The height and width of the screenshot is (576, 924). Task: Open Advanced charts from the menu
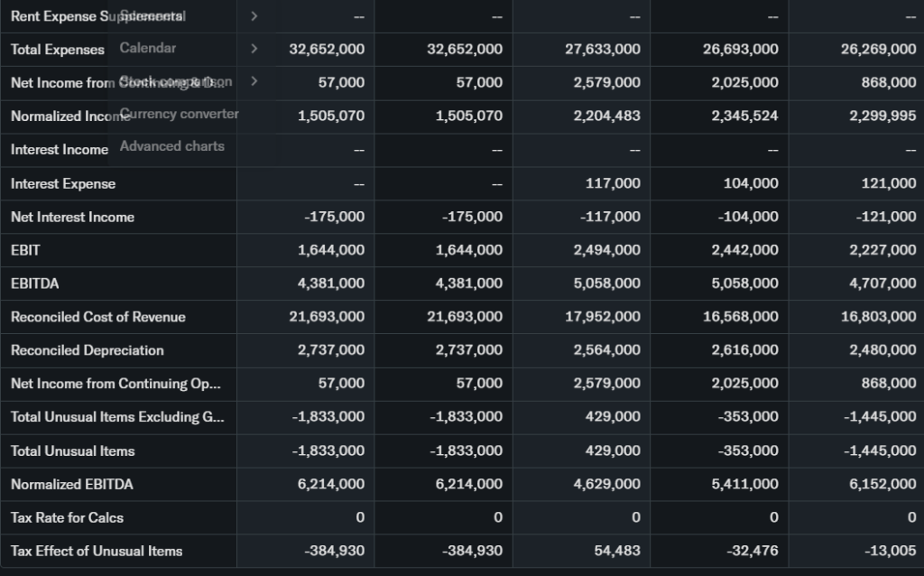[171, 146]
